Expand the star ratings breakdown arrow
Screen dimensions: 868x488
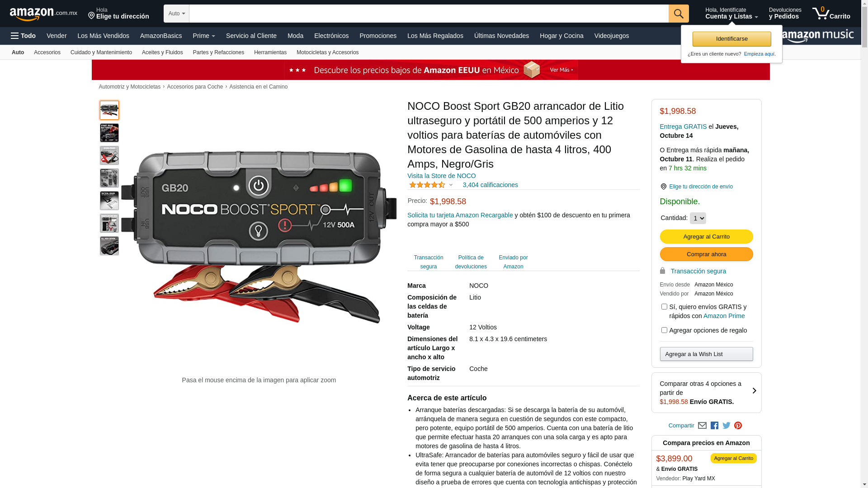[x=451, y=185]
